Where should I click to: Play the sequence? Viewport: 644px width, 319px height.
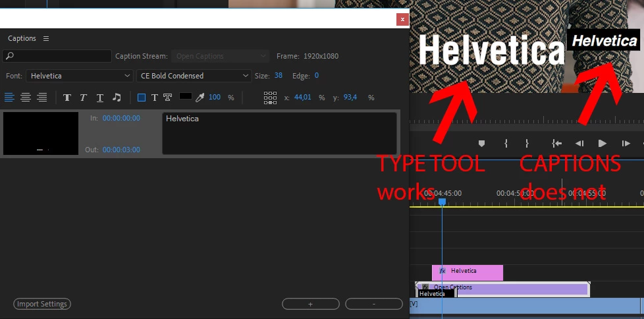click(x=602, y=144)
